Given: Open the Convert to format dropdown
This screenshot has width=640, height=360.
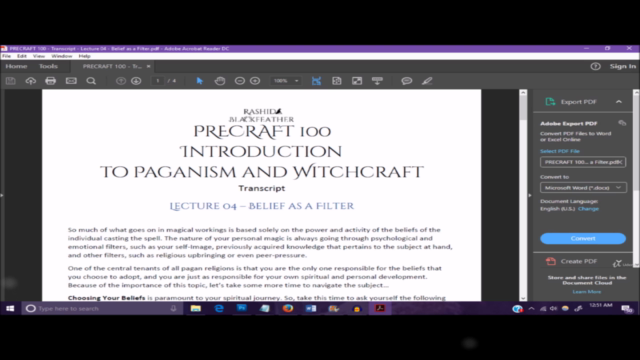Looking at the screenshot, I should point(583,188).
